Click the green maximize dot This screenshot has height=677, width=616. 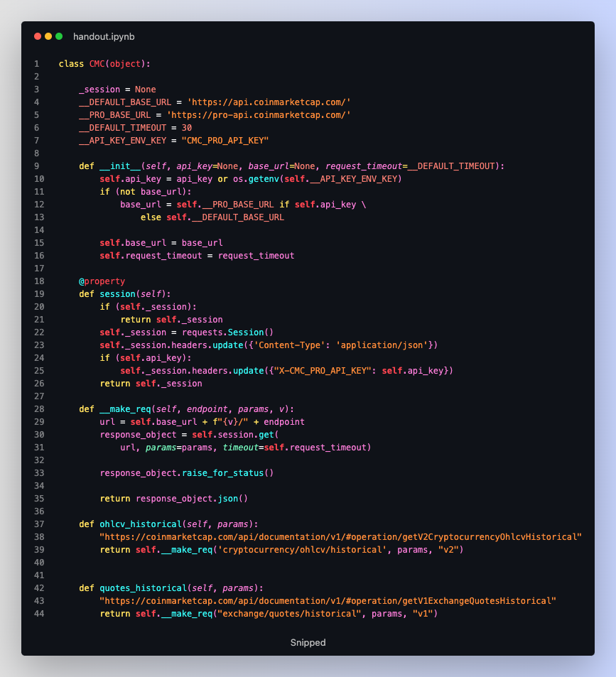tap(59, 36)
